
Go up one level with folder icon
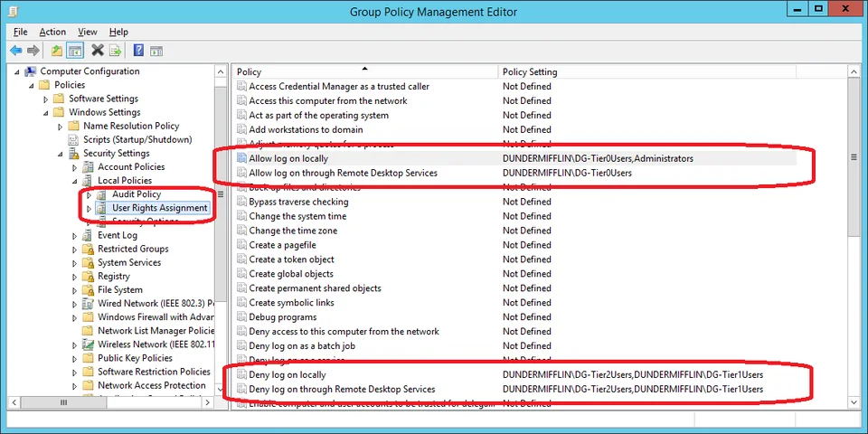coord(56,51)
